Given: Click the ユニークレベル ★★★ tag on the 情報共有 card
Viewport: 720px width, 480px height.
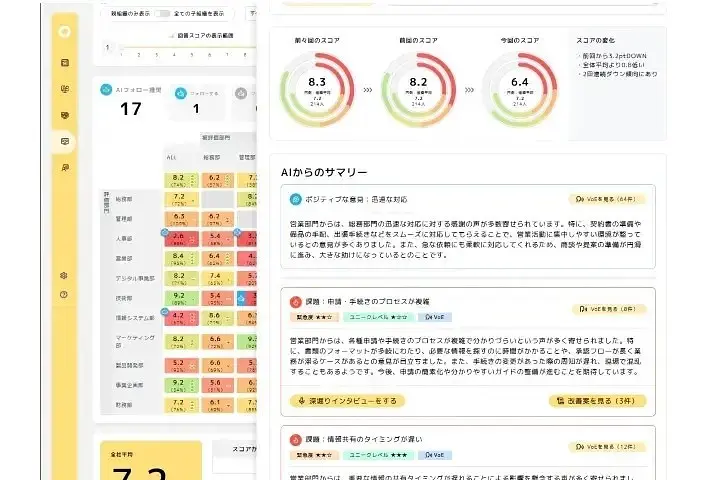Looking at the screenshot, I should [378, 455].
